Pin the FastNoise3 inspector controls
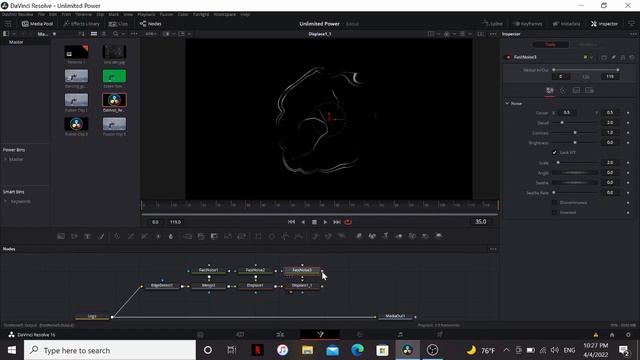This screenshot has width=640, height=360. pyautogui.click(x=613, y=58)
